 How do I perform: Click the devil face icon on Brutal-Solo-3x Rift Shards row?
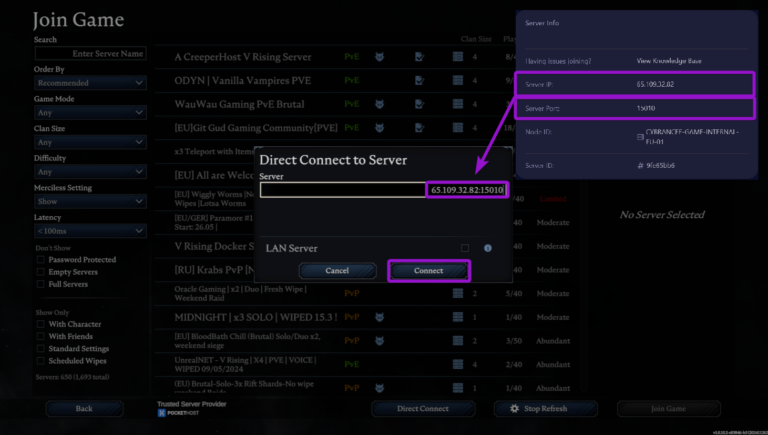click(x=379, y=388)
